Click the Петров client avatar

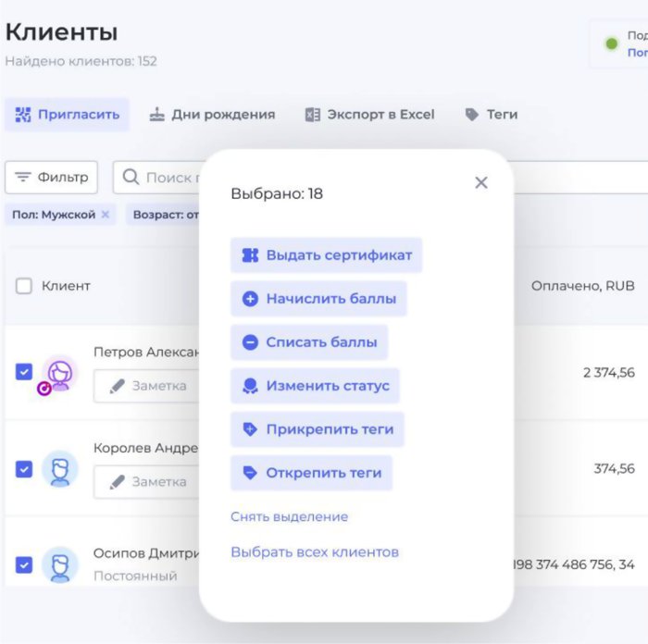click(60, 374)
